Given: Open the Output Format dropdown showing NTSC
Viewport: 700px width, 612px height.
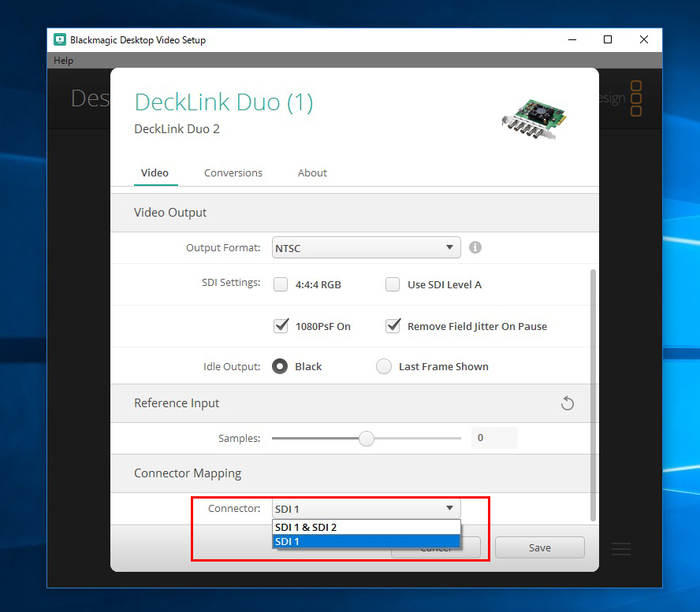Looking at the screenshot, I should click(x=366, y=247).
